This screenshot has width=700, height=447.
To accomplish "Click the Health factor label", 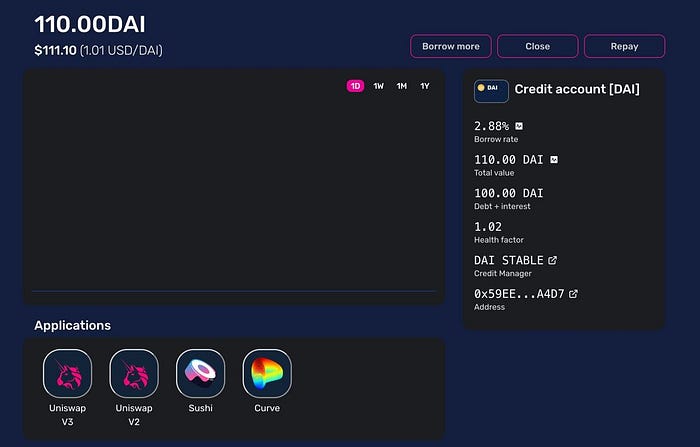I will pyautogui.click(x=499, y=240).
